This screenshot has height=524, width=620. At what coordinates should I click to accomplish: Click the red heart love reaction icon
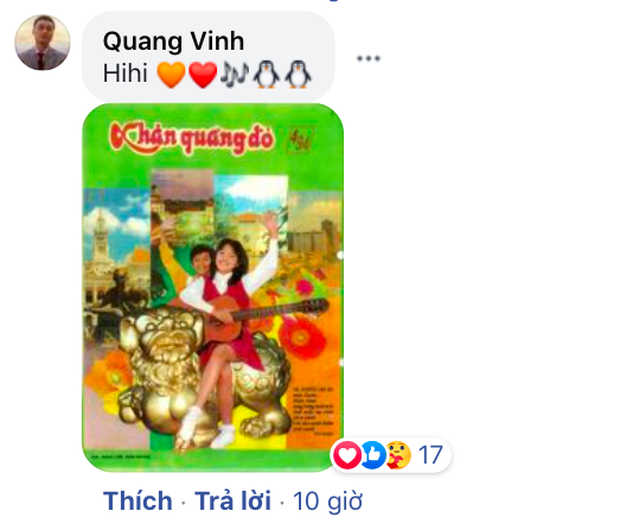click(x=347, y=455)
